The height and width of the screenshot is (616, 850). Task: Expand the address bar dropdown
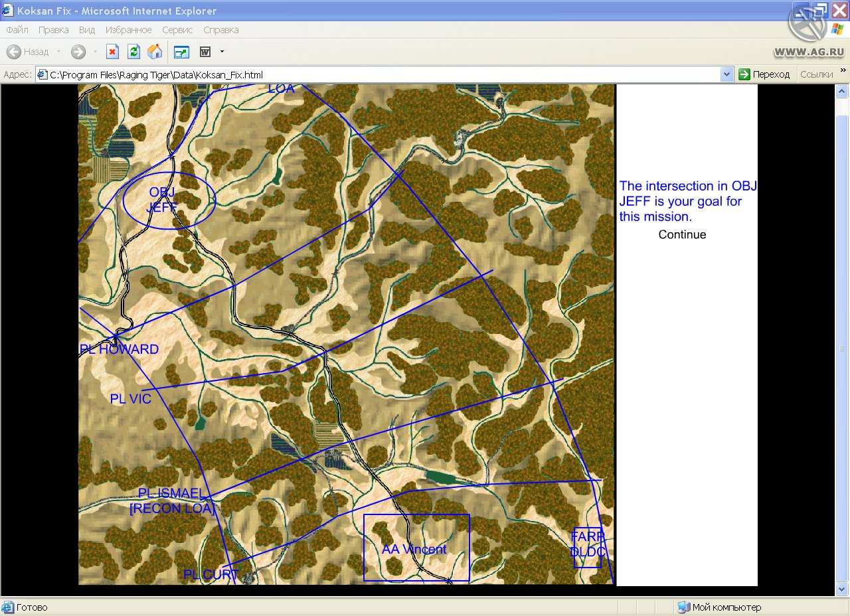pos(726,75)
